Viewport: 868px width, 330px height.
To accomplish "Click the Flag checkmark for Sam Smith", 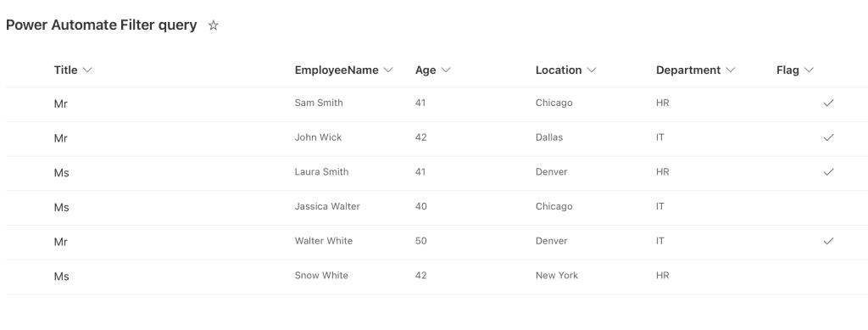I will 828,103.
